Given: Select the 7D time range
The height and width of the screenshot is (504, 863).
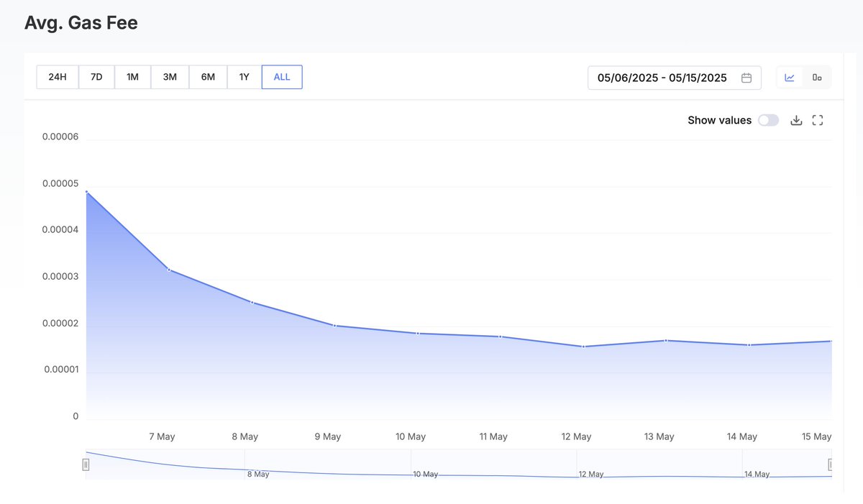Looking at the screenshot, I should 96,77.
